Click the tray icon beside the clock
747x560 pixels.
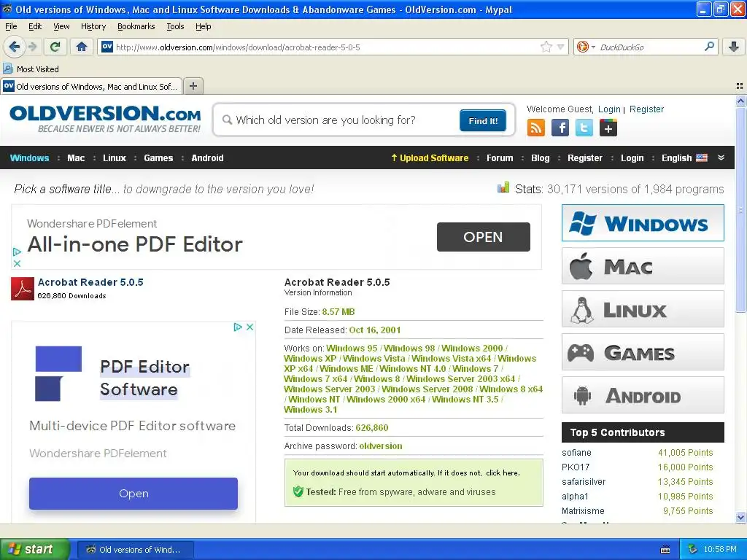click(x=693, y=549)
